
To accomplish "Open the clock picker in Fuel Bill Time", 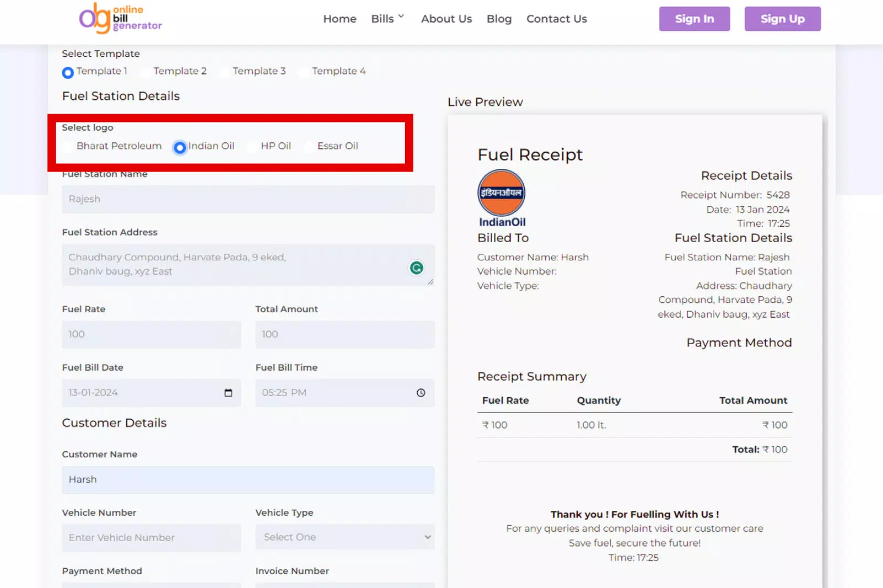I will 421,393.
